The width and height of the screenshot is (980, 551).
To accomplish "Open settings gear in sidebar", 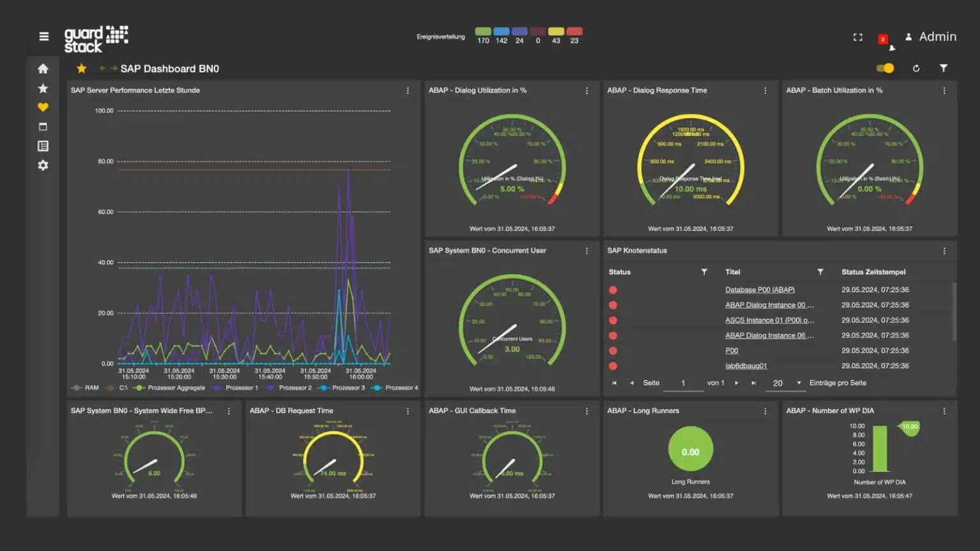I will (x=43, y=165).
